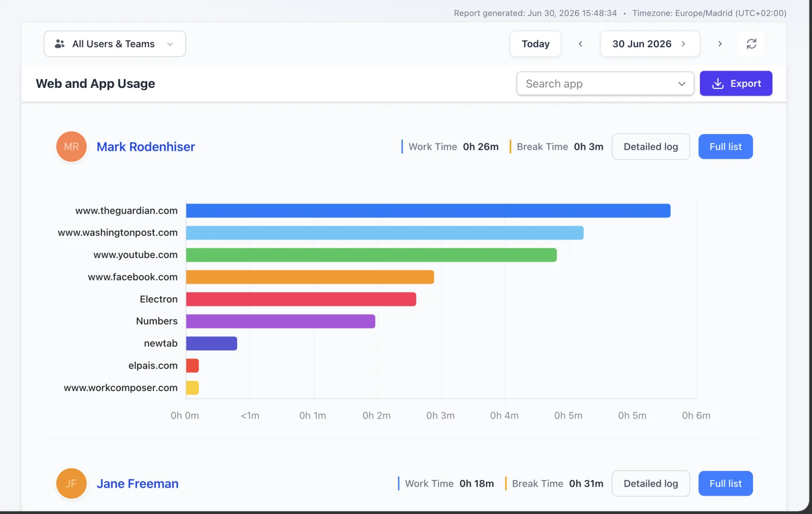Screen dimensions: 812x514
Task: Click the www.washingtonpost.com label
Action: pyautogui.click(x=118, y=233)
